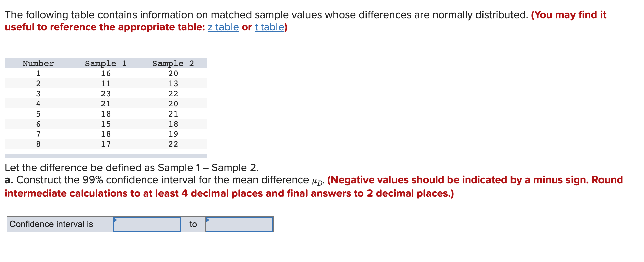Click the value 11 in row 2

click(x=106, y=84)
